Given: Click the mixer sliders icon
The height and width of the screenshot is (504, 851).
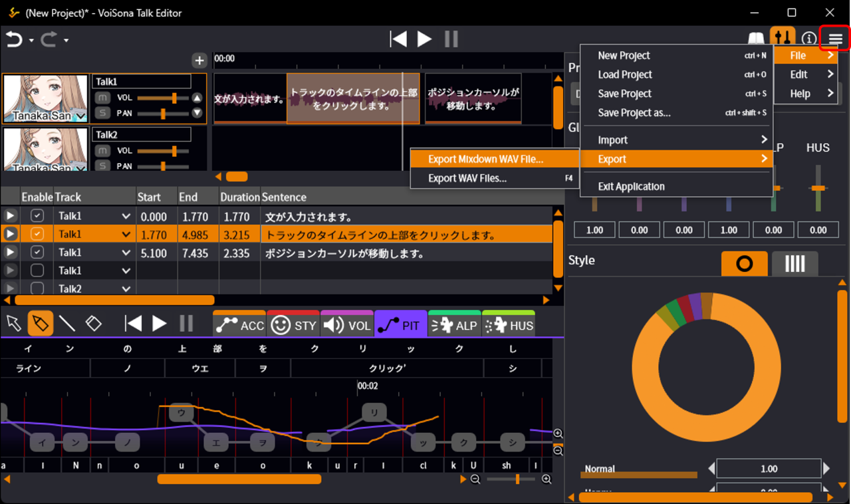Looking at the screenshot, I should (x=783, y=39).
